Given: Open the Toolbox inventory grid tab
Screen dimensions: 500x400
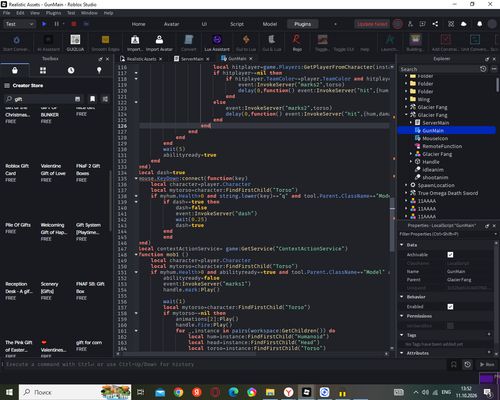Looking at the screenshot, I should pyautogui.click(x=43, y=70).
